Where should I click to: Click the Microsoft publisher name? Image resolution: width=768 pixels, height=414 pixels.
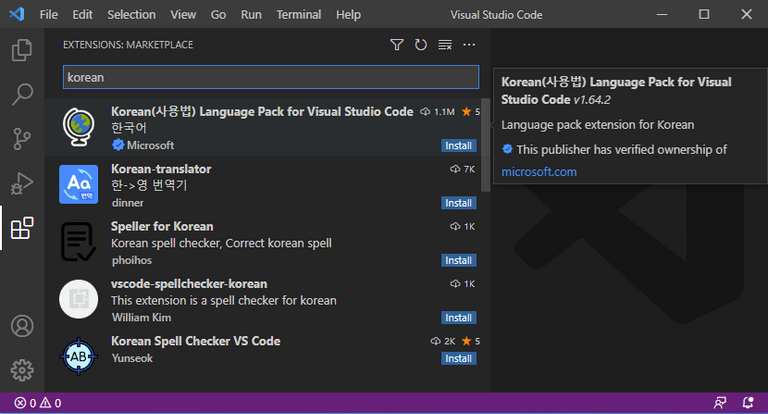click(150, 146)
